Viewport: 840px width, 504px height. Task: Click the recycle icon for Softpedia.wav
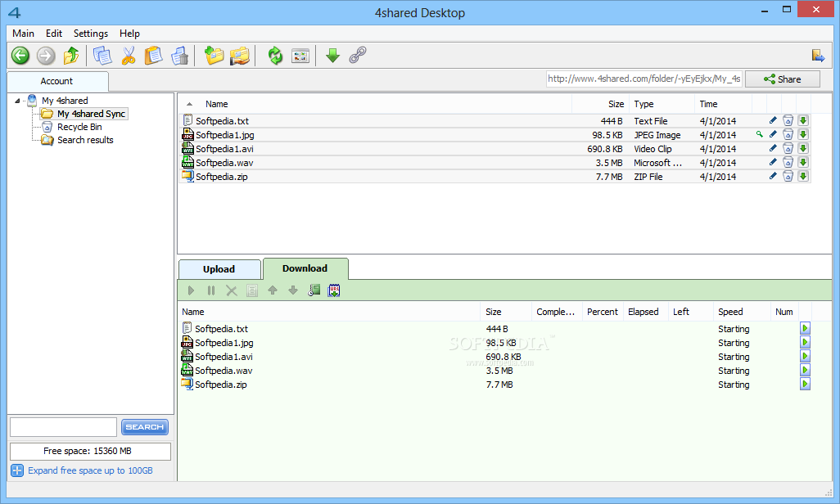click(x=788, y=162)
